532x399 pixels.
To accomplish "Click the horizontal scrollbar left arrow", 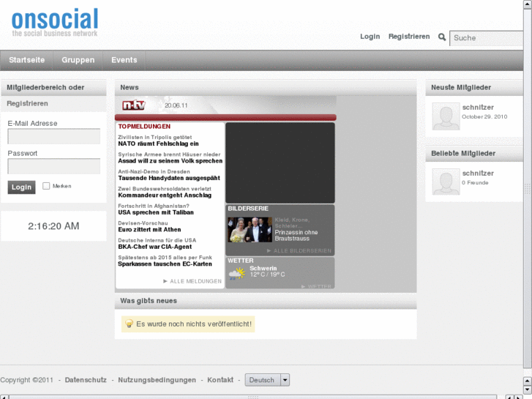I will 4,397.
